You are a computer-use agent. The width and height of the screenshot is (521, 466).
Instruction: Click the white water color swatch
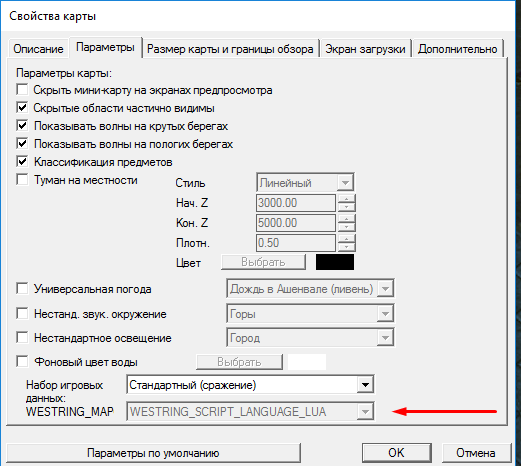[x=307, y=362]
